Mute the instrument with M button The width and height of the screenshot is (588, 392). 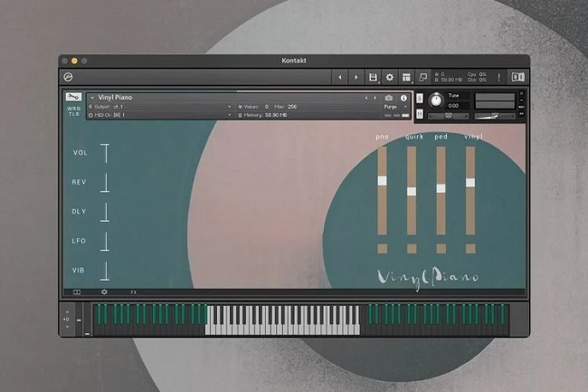point(420,113)
